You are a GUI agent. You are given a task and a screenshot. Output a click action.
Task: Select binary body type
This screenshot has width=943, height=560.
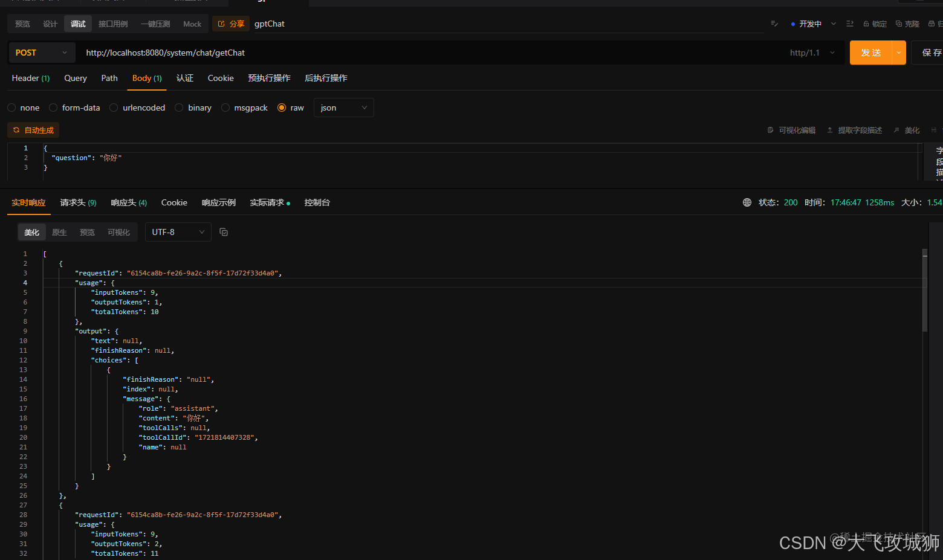pyautogui.click(x=193, y=108)
